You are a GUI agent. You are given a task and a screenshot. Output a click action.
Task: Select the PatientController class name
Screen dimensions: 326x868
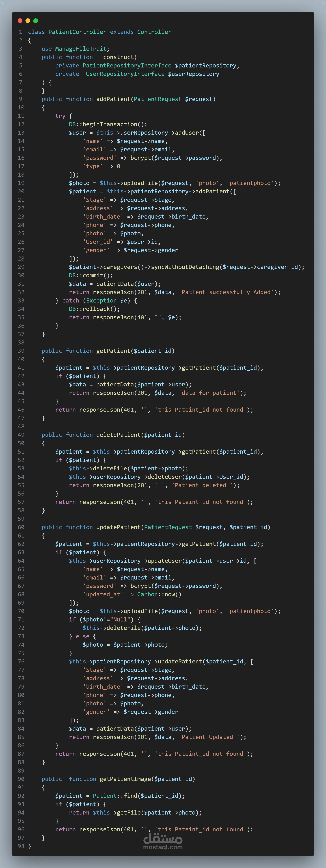pyautogui.click(x=77, y=32)
